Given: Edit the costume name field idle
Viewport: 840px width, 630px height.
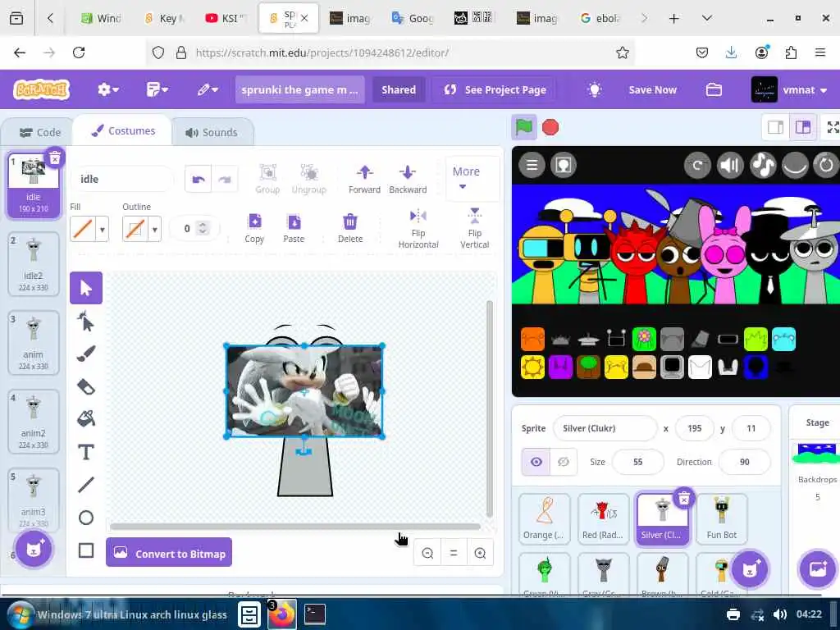Looking at the screenshot, I should point(122,179).
